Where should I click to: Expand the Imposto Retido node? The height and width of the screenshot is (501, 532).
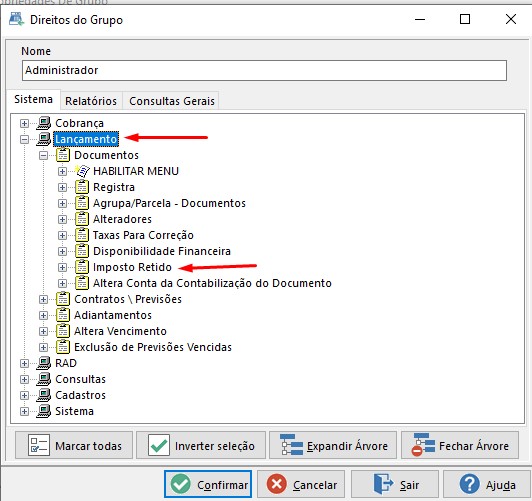[x=62, y=267]
